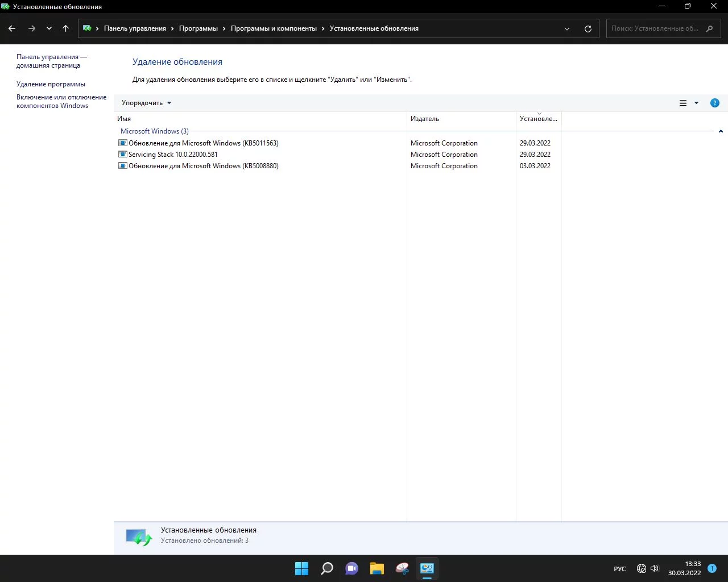
Task: Open File Explorer from taskbar
Action: point(377,568)
